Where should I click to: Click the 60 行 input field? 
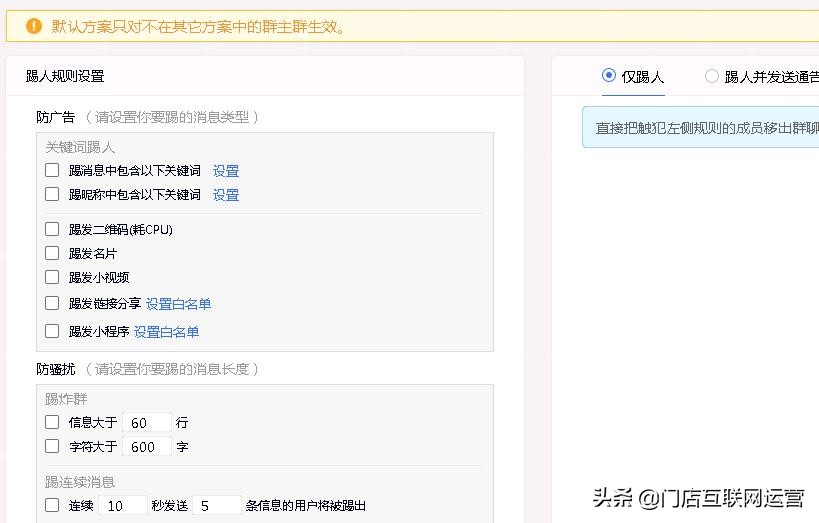point(147,422)
